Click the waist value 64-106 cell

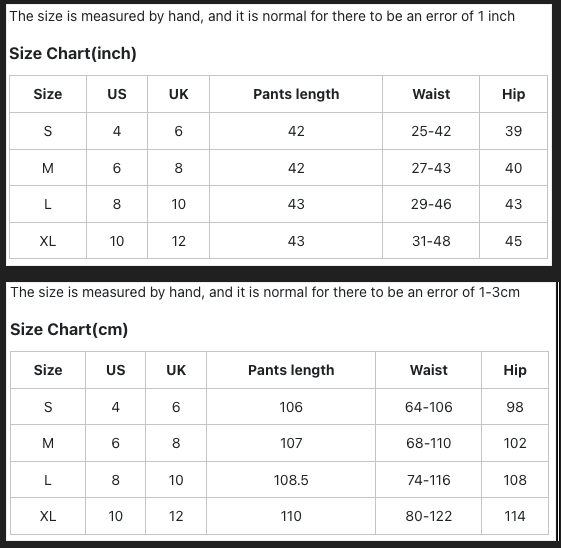[x=429, y=407]
